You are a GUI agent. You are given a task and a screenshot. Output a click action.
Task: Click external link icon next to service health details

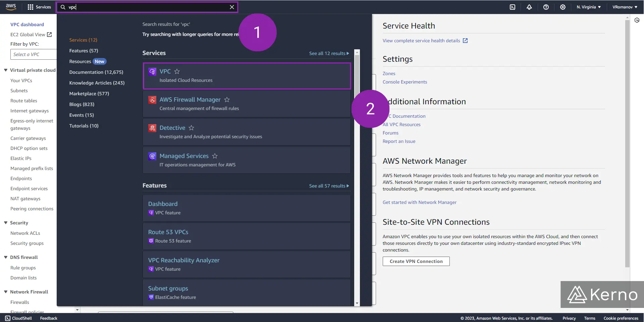465,41
